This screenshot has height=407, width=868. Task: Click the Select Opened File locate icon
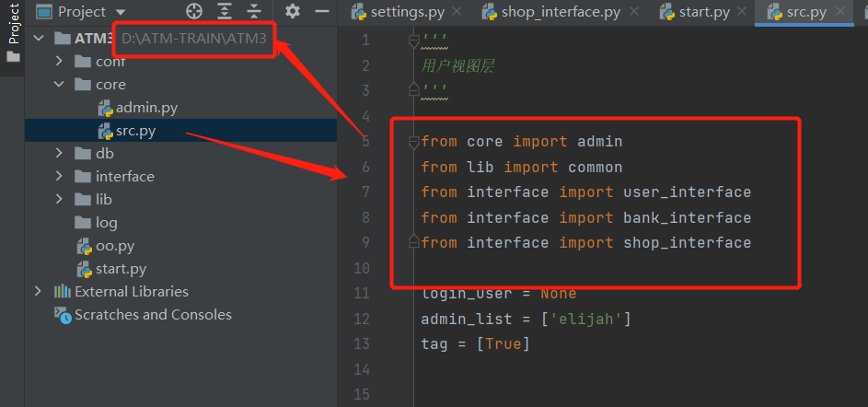(193, 11)
